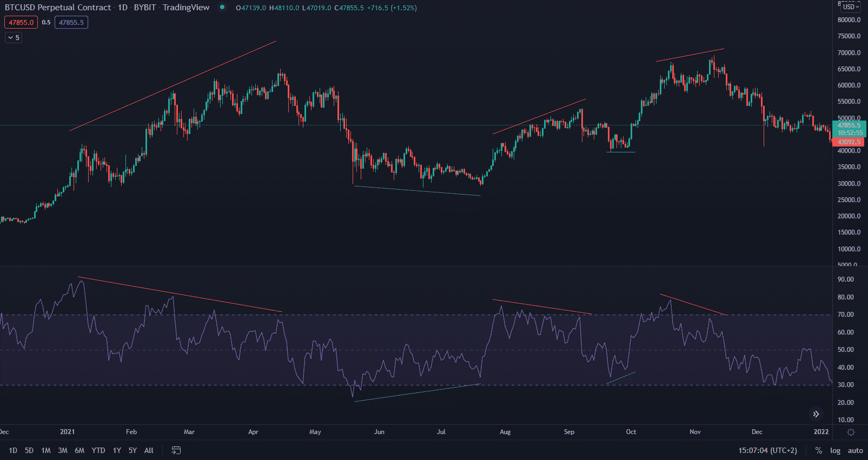The width and height of the screenshot is (868, 460).
Task: Show the All time range
Action: coord(149,450)
